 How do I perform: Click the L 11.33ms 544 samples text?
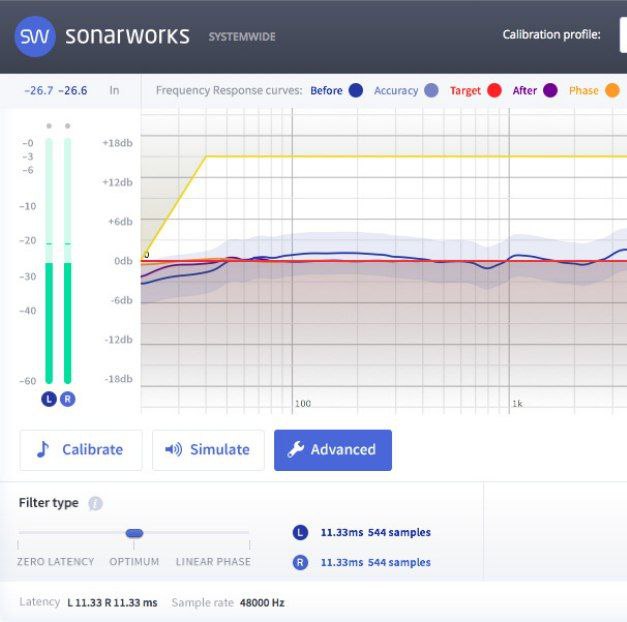point(375,532)
